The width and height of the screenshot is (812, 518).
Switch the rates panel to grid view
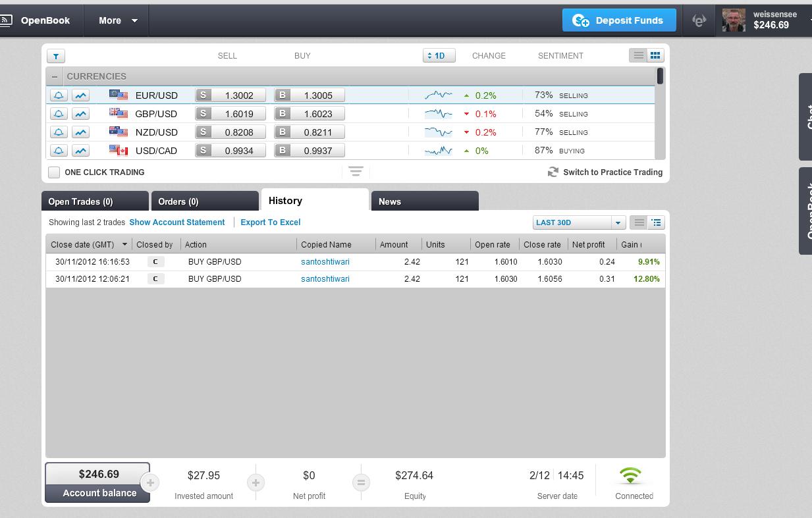click(x=655, y=56)
